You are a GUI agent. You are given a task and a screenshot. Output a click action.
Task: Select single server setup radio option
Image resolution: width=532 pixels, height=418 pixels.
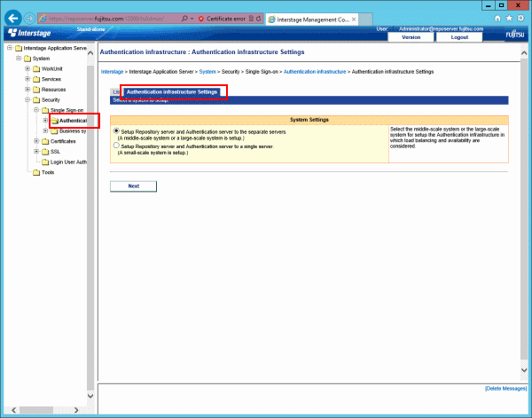(115, 146)
